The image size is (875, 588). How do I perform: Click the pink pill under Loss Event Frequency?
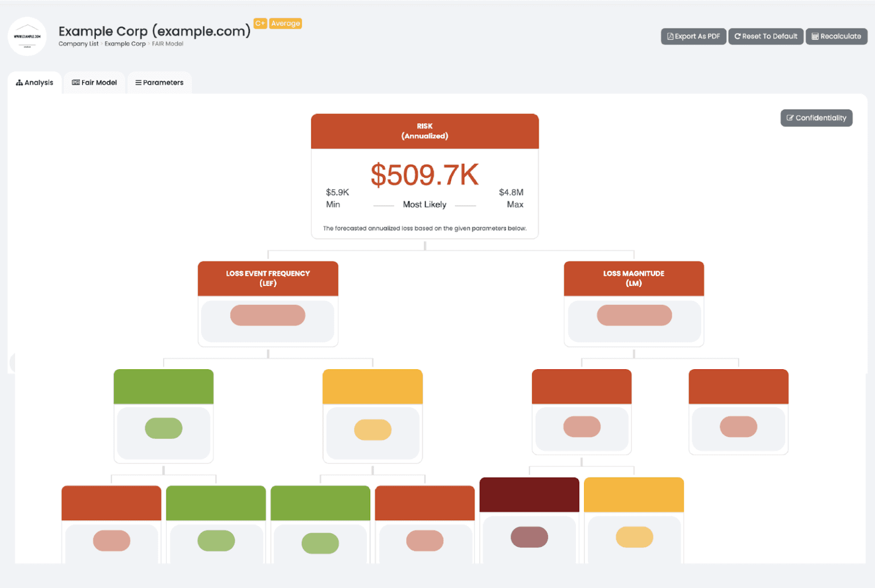tap(268, 315)
